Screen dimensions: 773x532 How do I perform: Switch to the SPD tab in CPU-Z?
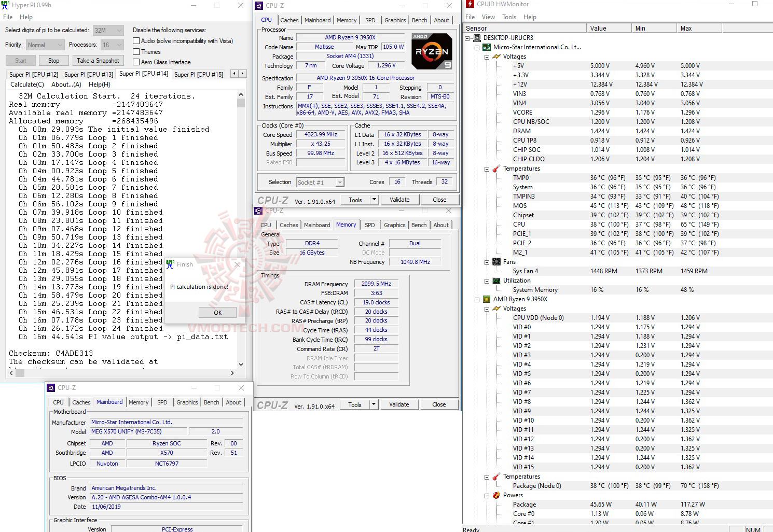370,20
